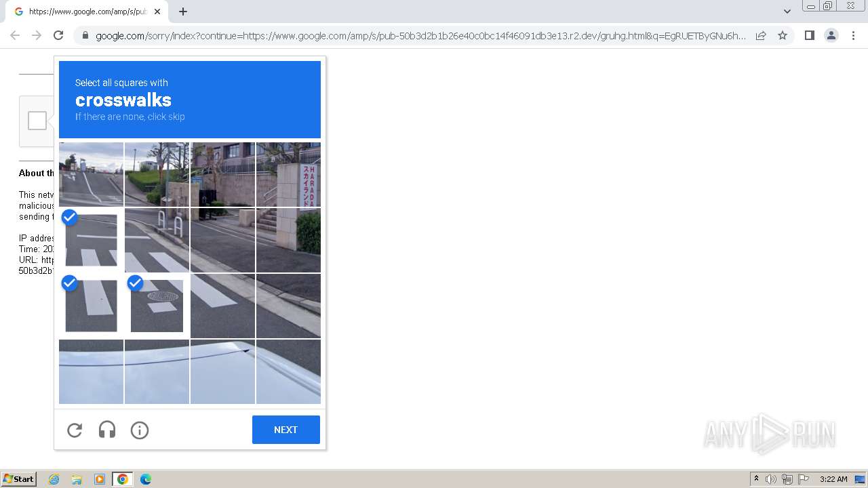Click show desktop button
The image size is (868, 488).
click(x=860, y=479)
